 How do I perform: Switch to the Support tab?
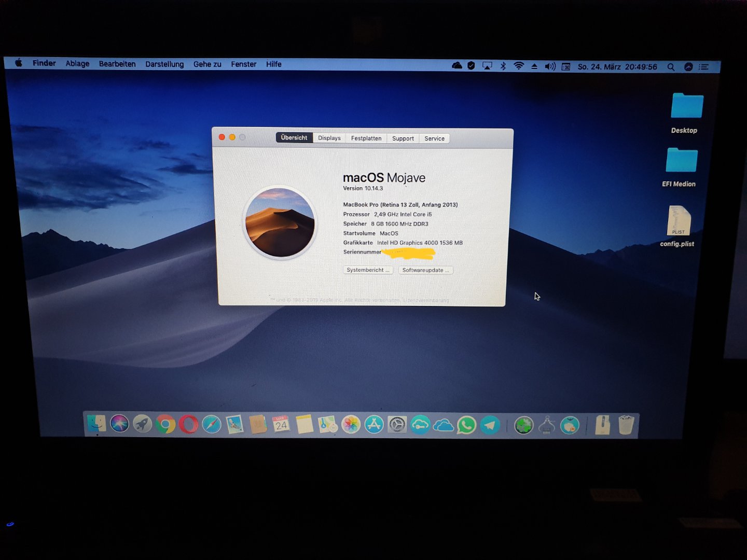click(403, 138)
